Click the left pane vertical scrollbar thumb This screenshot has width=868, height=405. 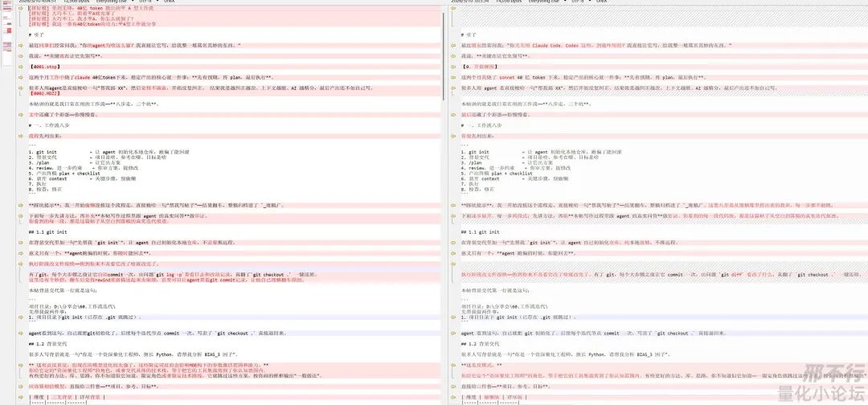click(444, 55)
